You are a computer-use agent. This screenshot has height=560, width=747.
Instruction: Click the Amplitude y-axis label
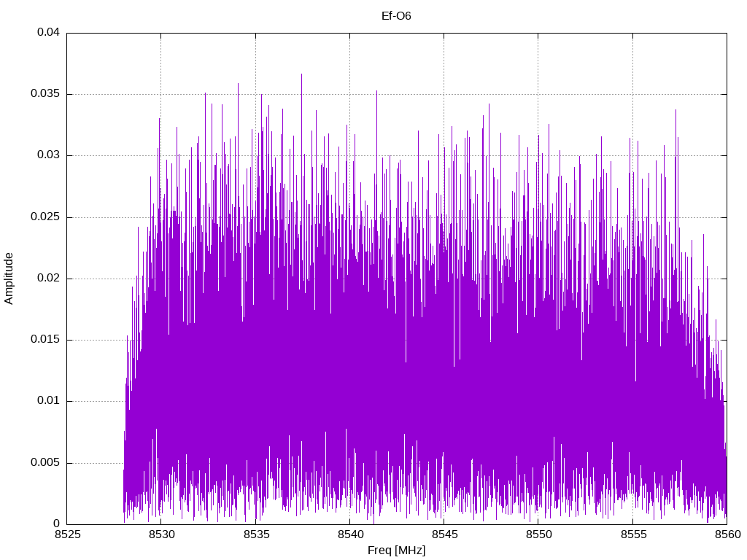click(x=9, y=279)
